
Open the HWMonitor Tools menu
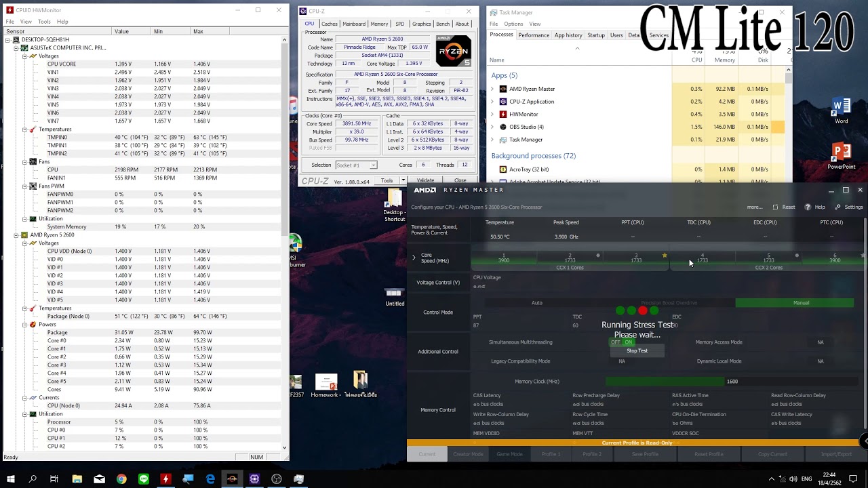coord(44,22)
